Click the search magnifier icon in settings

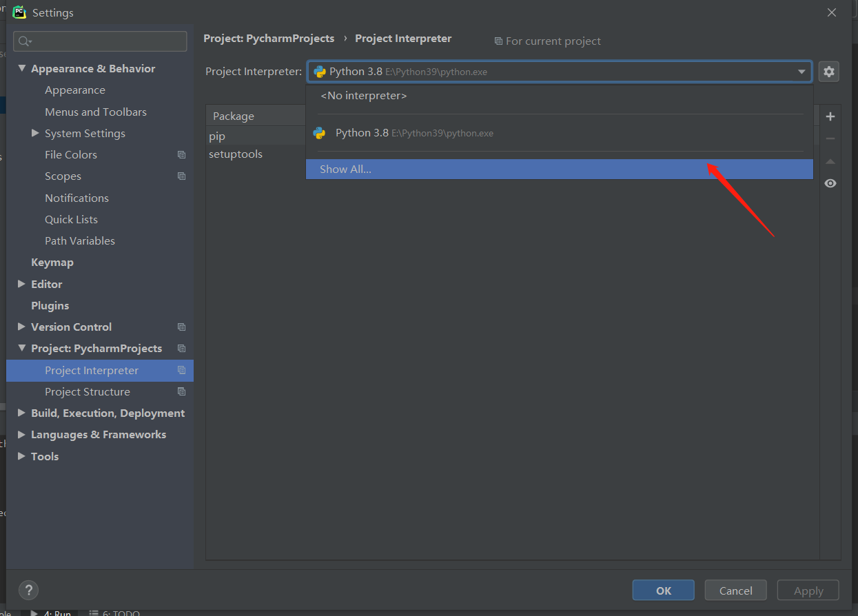point(25,41)
